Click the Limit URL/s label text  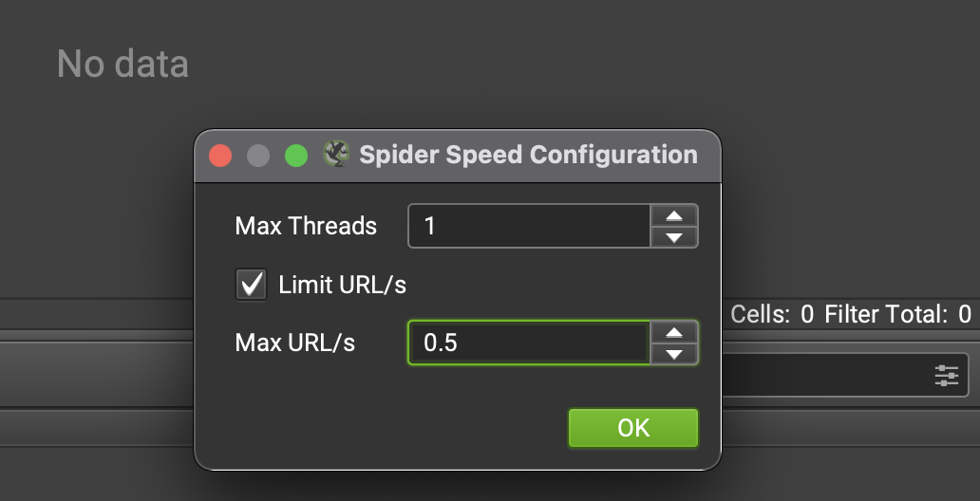[343, 285]
